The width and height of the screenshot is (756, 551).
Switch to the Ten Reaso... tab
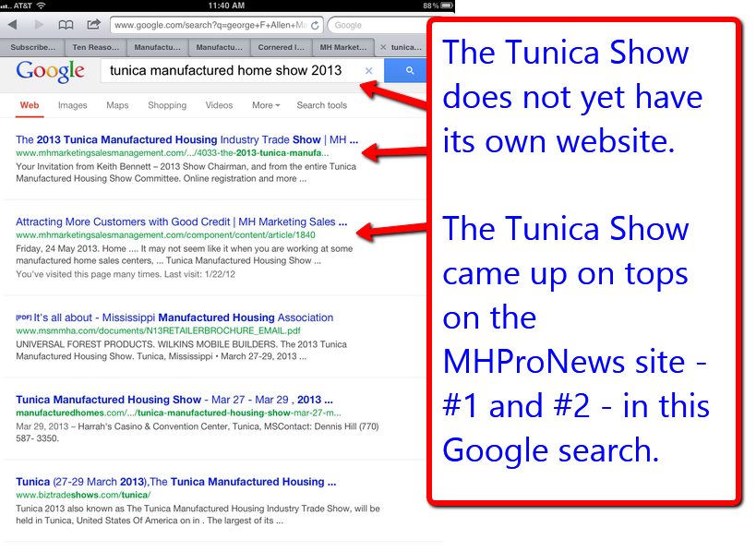95,47
